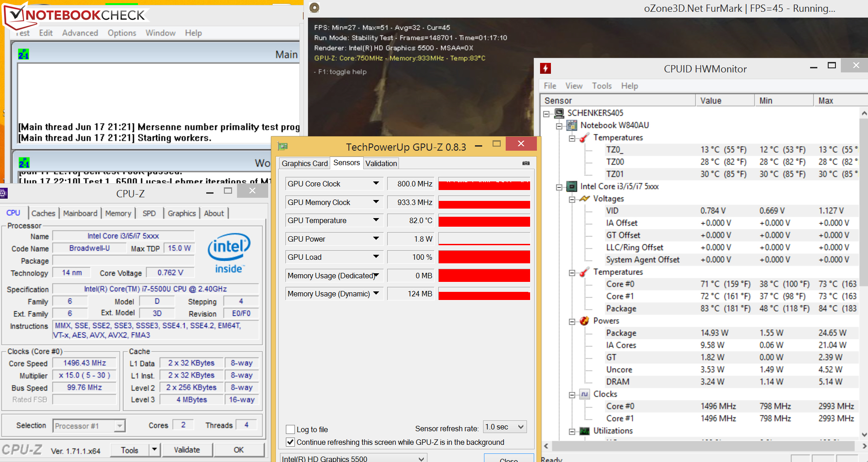Screen dimensions: 868x462
Task: Open the Prime95 Window menu
Action: (161, 33)
